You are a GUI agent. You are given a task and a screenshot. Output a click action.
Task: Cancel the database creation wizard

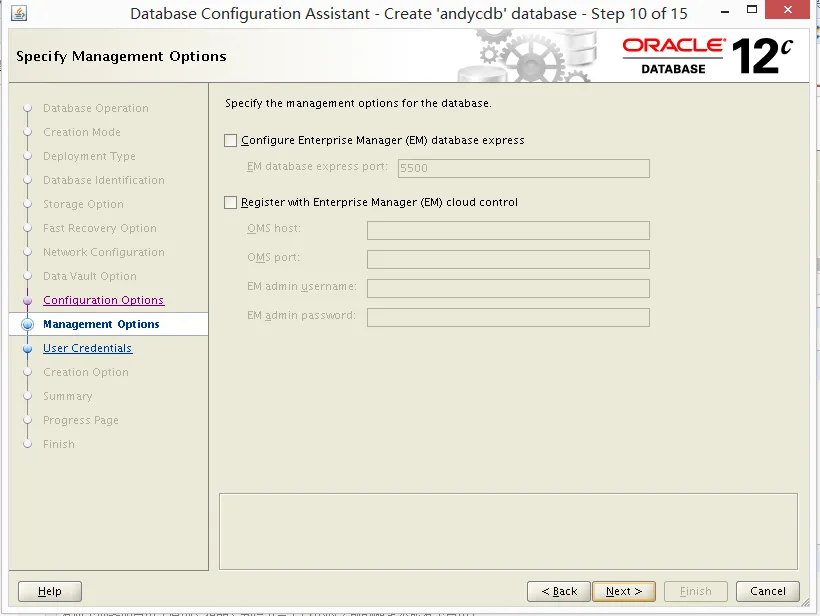(768, 591)
